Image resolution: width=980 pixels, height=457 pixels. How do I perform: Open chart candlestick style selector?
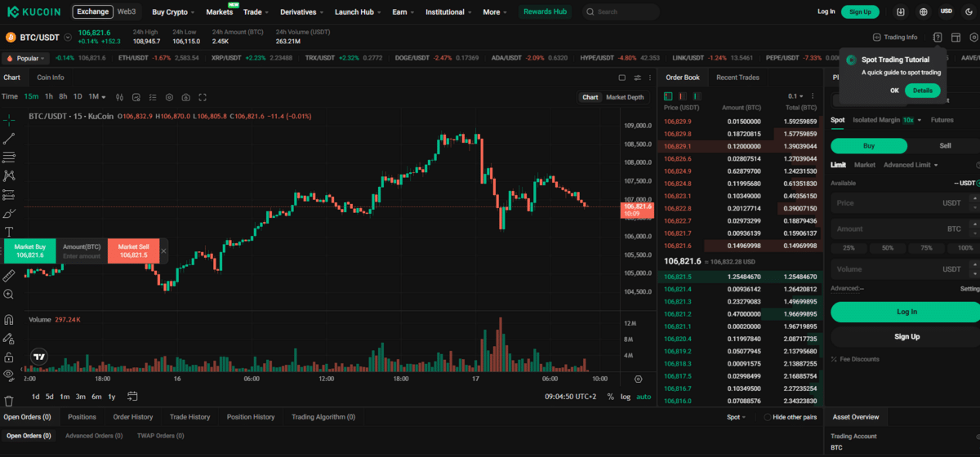click(119, 97)
